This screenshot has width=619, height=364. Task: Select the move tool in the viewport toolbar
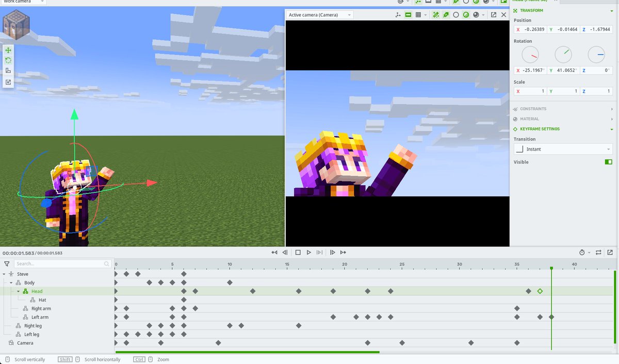click(8, 51)
